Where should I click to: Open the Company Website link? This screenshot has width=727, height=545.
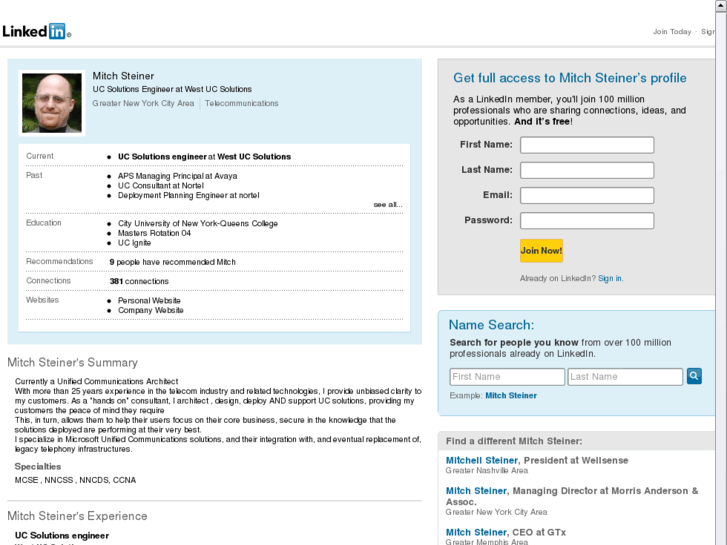(151, 310)
